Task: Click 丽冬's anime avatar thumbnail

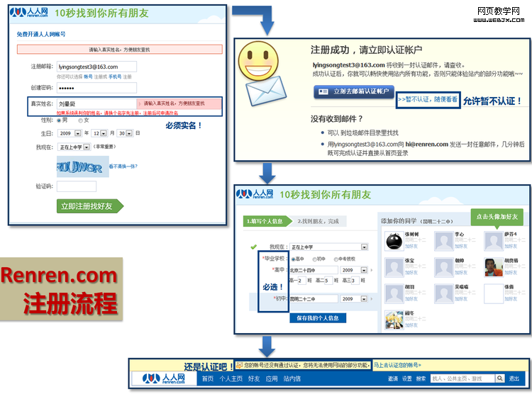Action: (394, 321)
